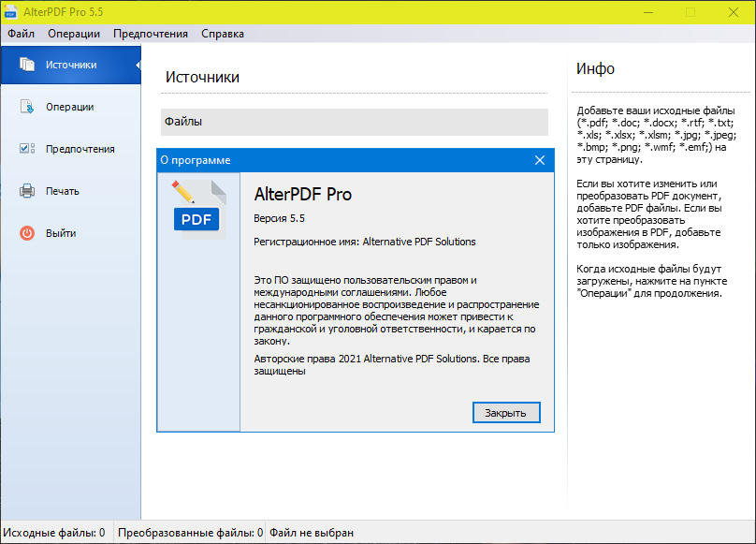Close the О программе dialog with X

tap(540, 160)
